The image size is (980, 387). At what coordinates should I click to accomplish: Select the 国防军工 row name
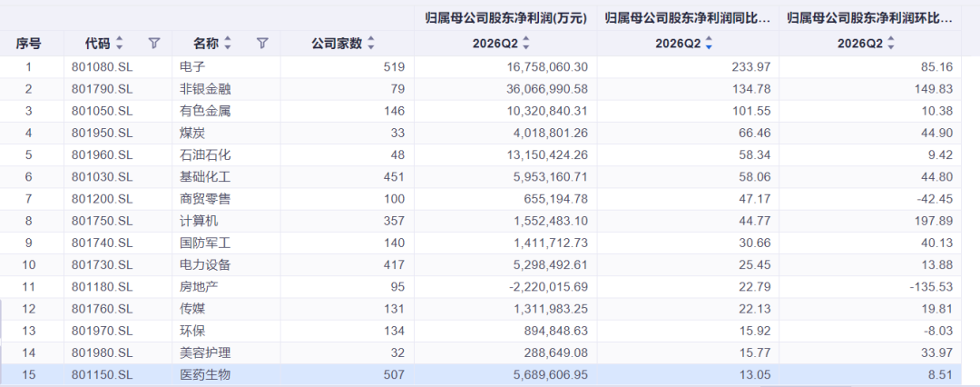(x=205, y=243)
